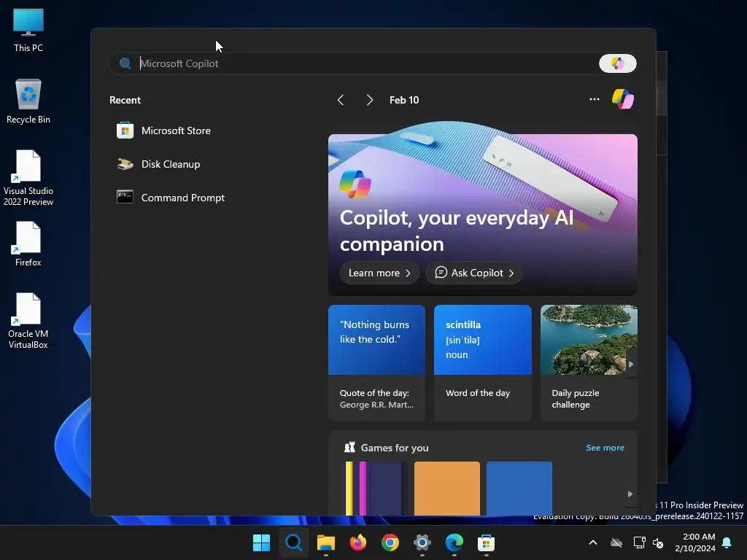Open the Word of the day card

(483, 363)
